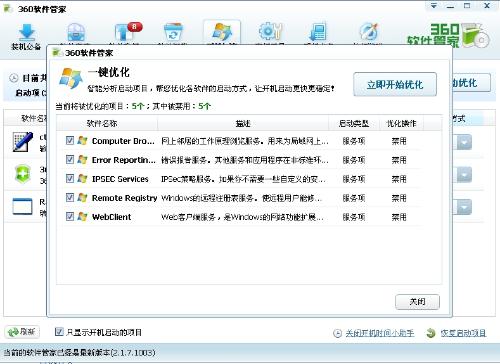Screen dimensions: 500x364
Task: Uncheck the Remote Registry checkbox
Action: click(70, 197)
